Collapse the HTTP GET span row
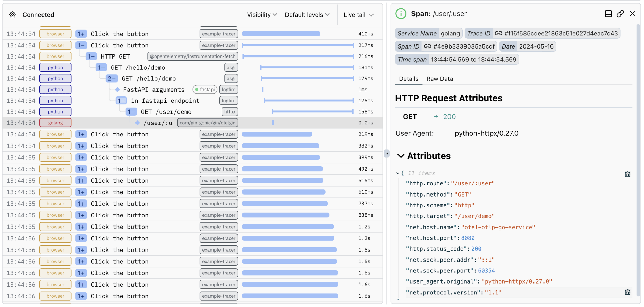This screenshot has height=307, width=644. [x=91, y=56]
